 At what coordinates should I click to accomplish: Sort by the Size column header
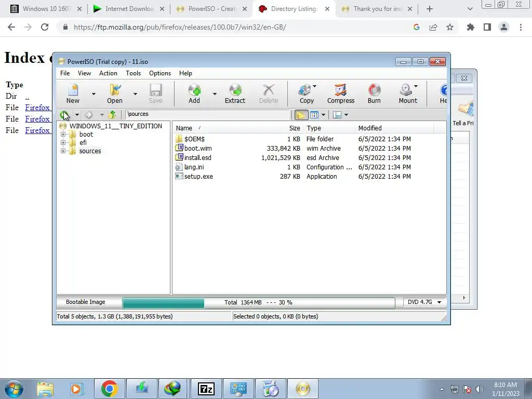coord(277,128)
